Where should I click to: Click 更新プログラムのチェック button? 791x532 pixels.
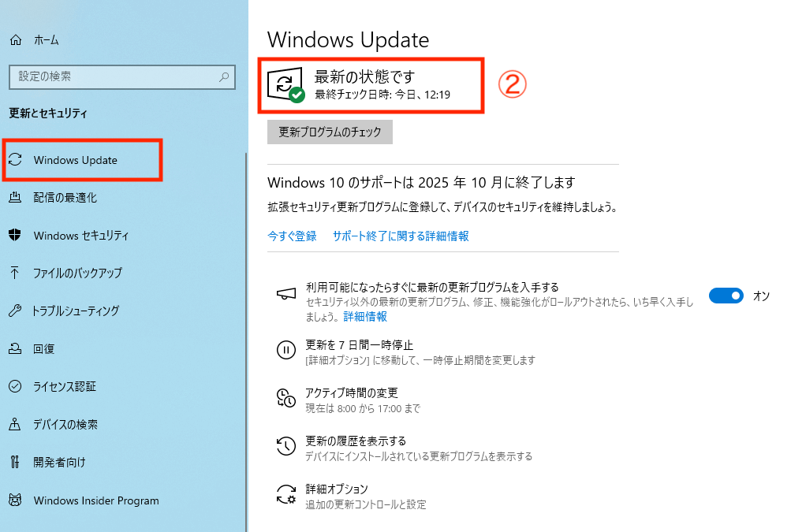click(330, 132)
